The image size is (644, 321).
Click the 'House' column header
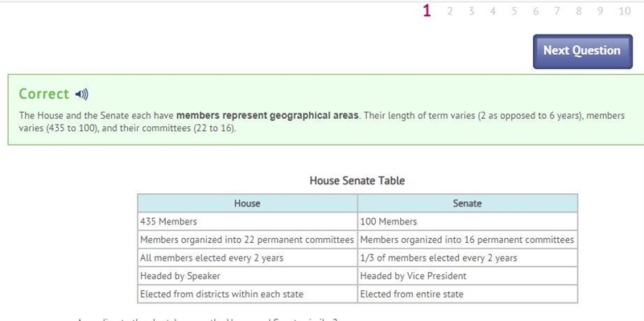(x=247, y=204)
